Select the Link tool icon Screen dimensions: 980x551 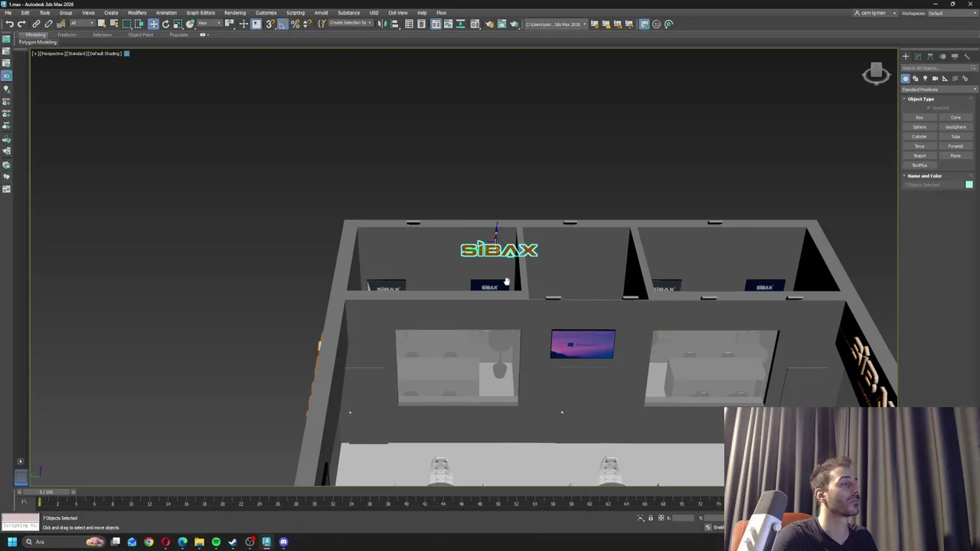point(36,24)
